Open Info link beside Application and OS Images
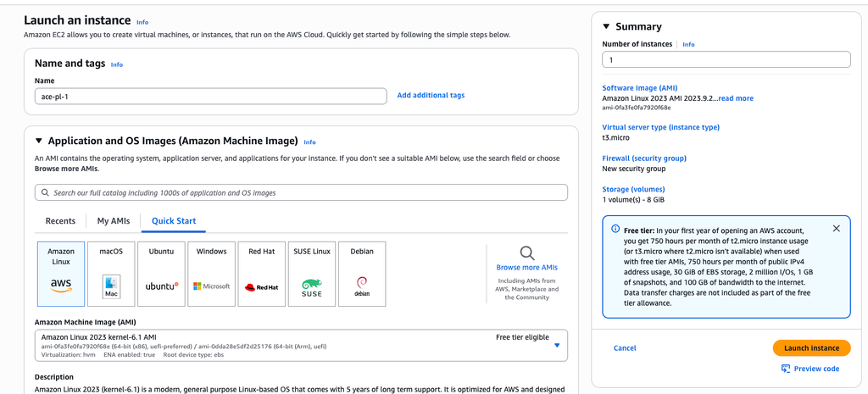Image resolution: width=868 pixels, height=394 pixels. 310,142
